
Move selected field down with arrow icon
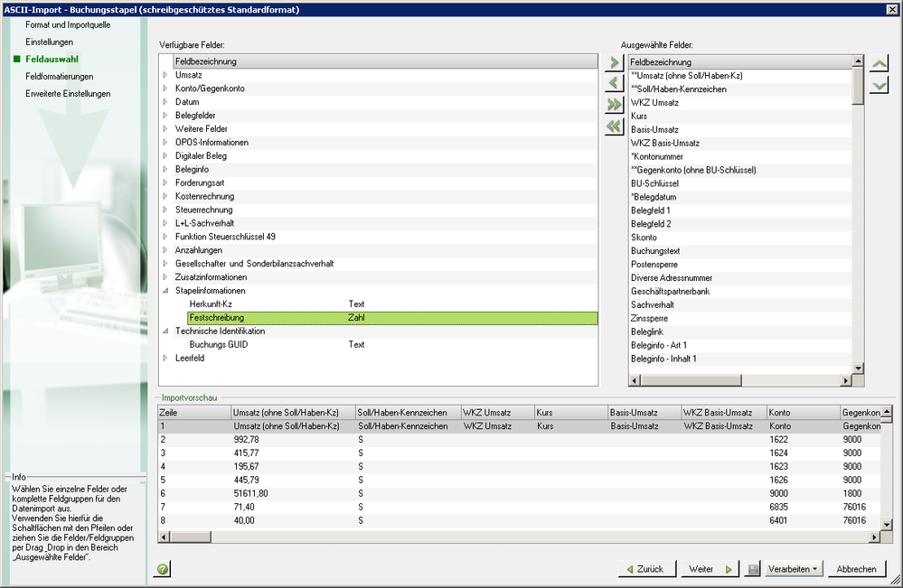(879, 85)
